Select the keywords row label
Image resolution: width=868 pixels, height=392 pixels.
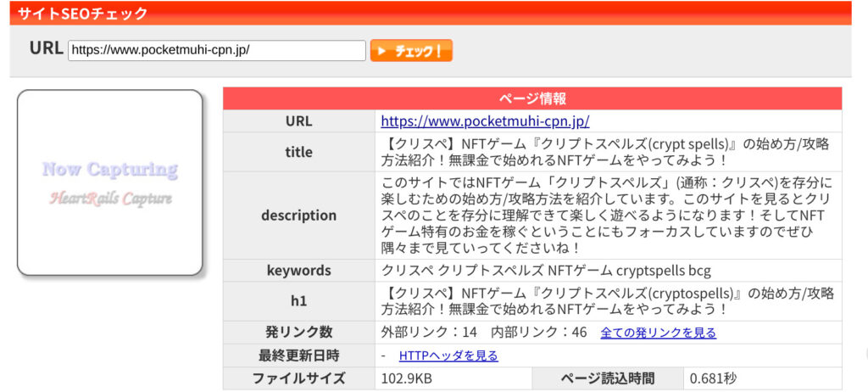pyautogui.click(x=299, y=271)
